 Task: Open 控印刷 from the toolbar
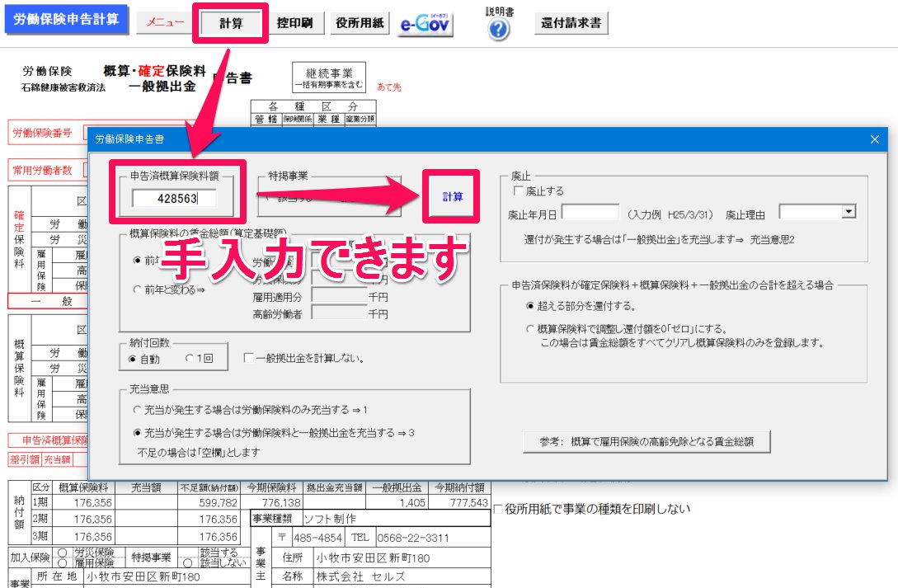point(294,23)
